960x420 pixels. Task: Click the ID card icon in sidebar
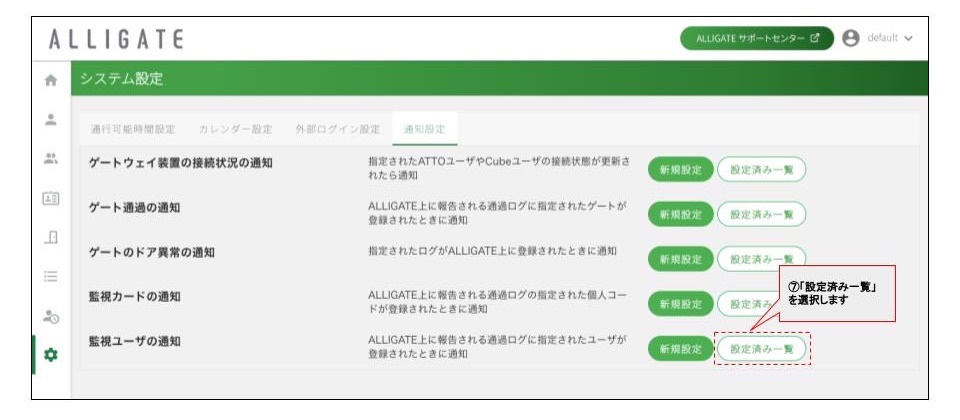coord(51,198)
